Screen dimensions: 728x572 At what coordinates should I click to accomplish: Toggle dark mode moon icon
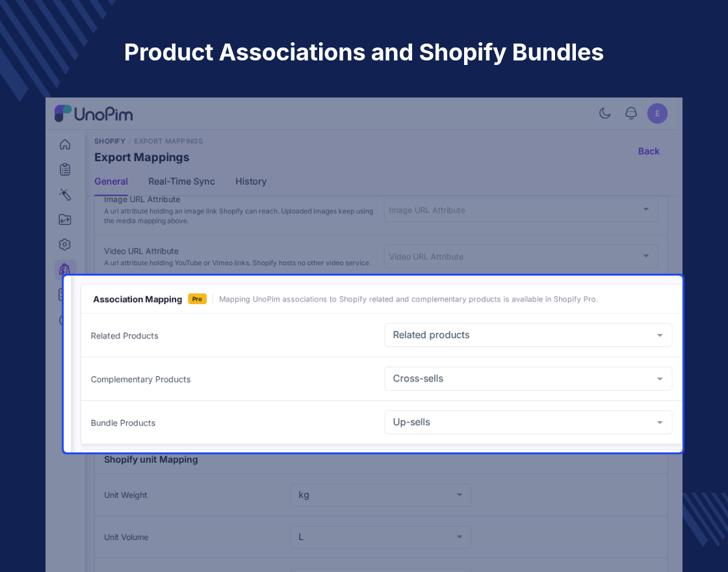pyautogui.click(x=604, y=113)
